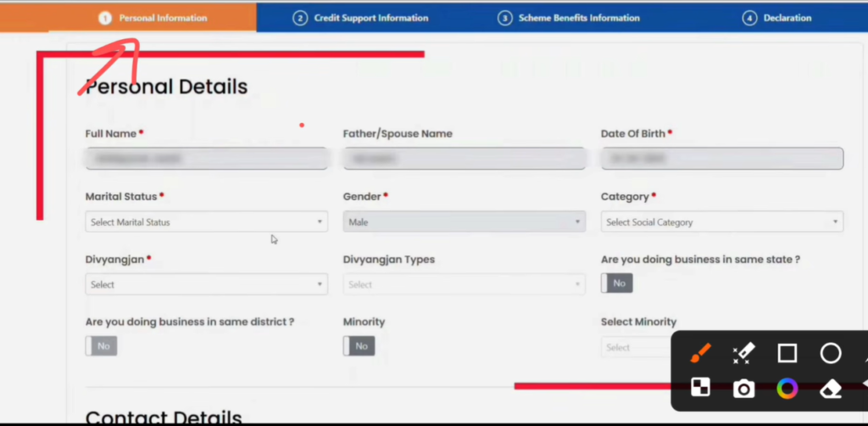Image resolution: width=868 pixels, height=426 pixels.
Task: Pick the highlighter marker tool
Action: [x=743, y=353]
